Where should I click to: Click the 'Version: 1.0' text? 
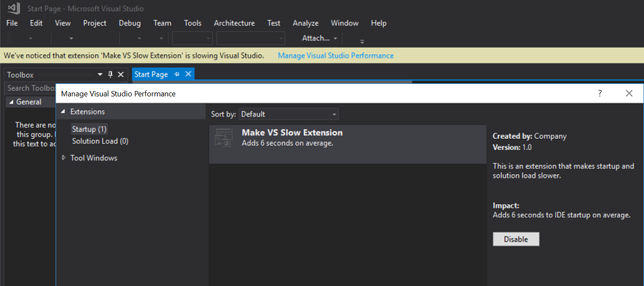[512, 147]
